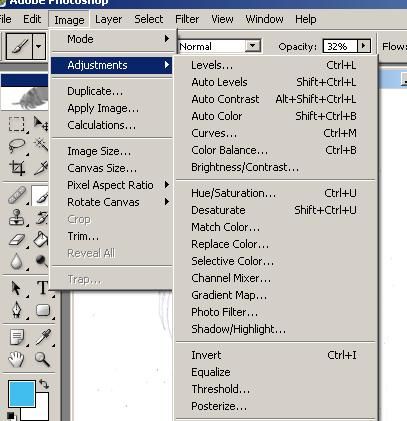Screen dimensions: 407x421
Task: Open the Opacity slider arrow
Action: pyautogui.click(x=364, y=46)
